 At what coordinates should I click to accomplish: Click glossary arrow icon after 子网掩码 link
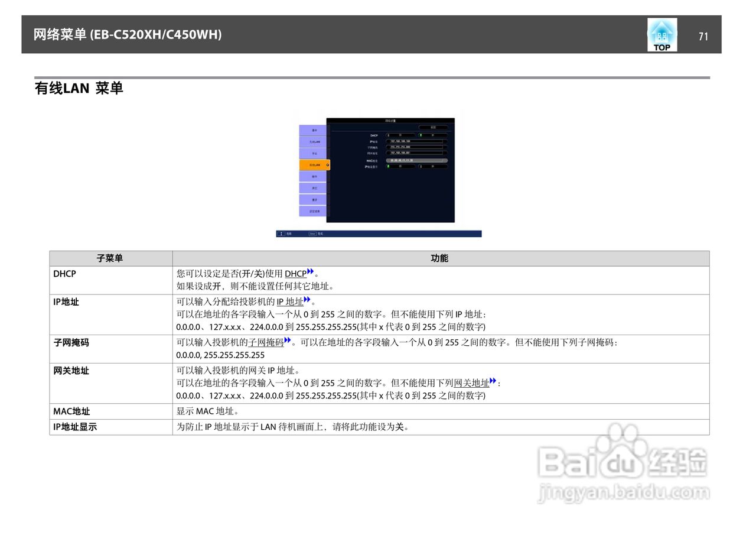pyautogui.click(x=288, y=341)
